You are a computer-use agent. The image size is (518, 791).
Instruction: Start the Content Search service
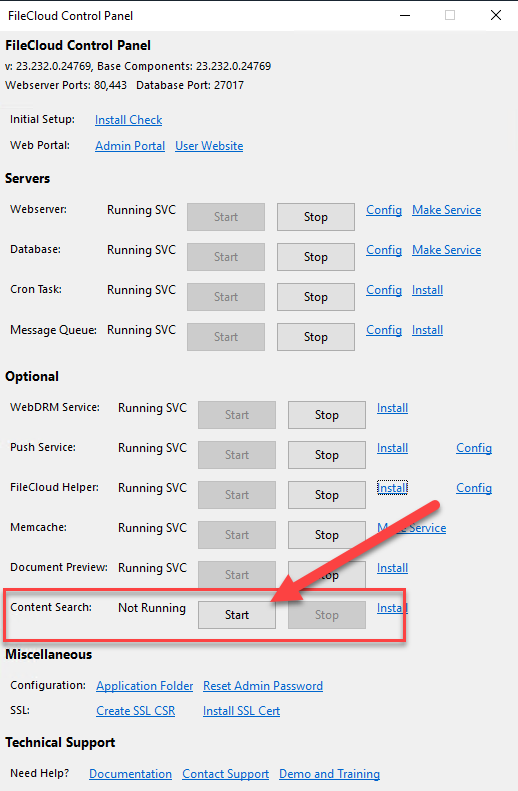(x=237, y=614)
